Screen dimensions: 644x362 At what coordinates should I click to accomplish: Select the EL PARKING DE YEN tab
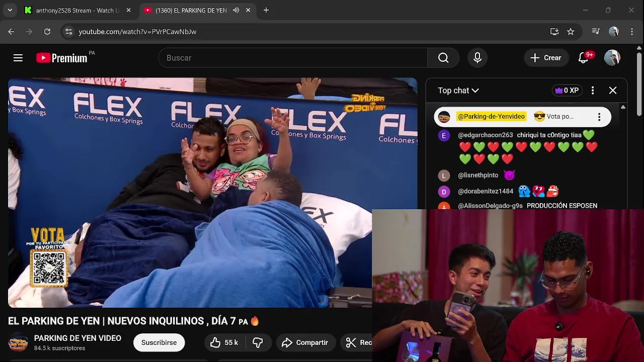191,10
